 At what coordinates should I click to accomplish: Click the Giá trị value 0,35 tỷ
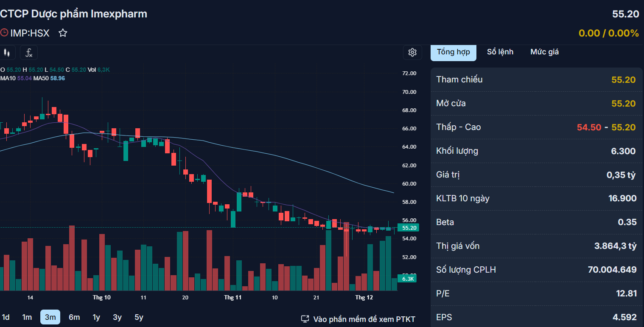621,175
